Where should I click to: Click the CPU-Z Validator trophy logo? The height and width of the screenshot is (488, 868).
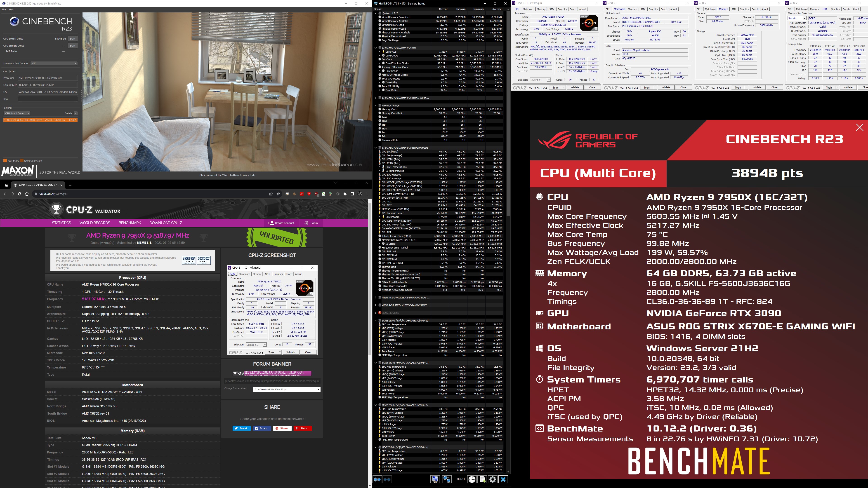point(56,209)
